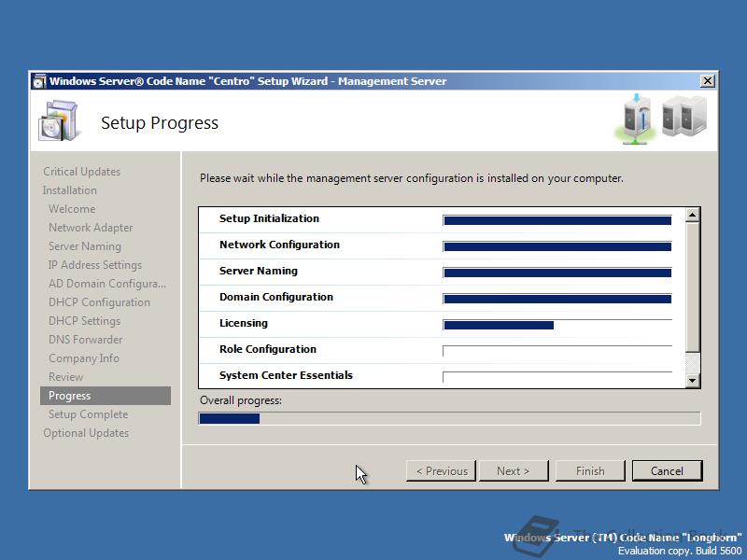Close the Centro Setup Wizard window
Screen dimensions: 747x560
(708, 81)
